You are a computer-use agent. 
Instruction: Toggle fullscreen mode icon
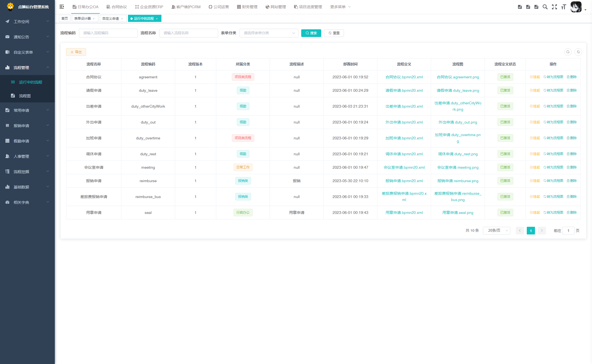click(x=554, y=7)
